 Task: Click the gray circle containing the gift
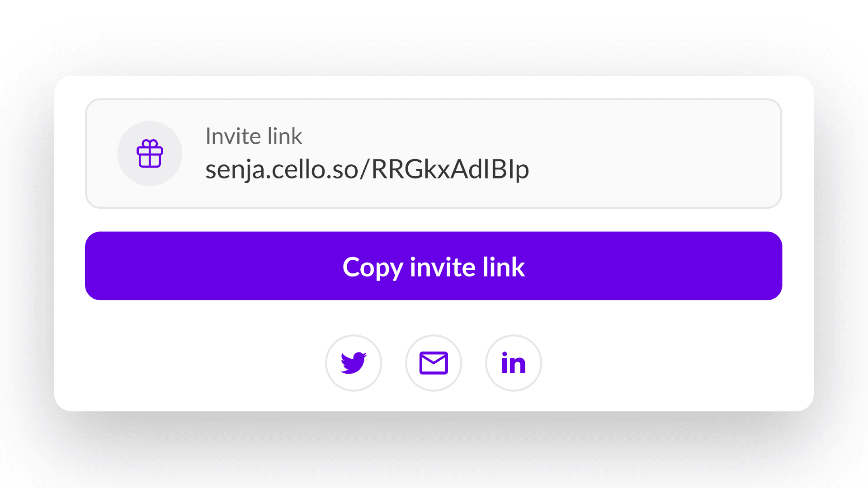[x=150, y=154]
